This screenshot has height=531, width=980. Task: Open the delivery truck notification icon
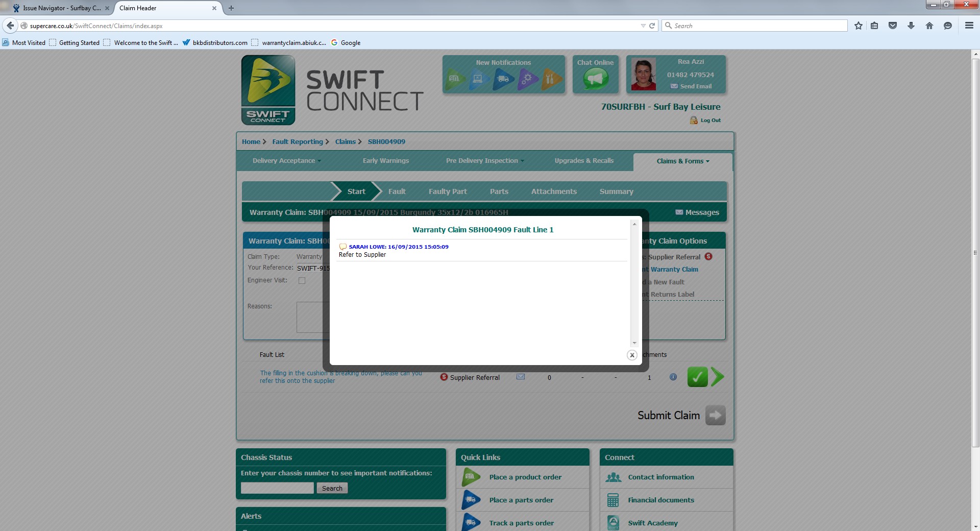click(503, 79)
